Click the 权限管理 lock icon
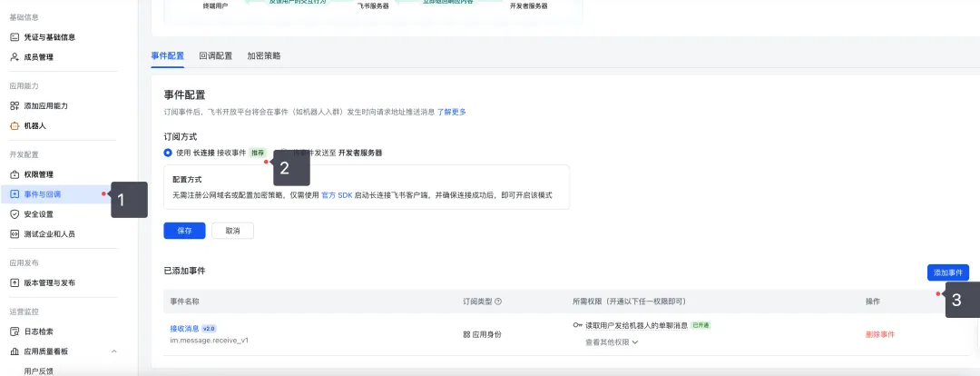Viewport: 980px width, 376px height. [15, 174]
